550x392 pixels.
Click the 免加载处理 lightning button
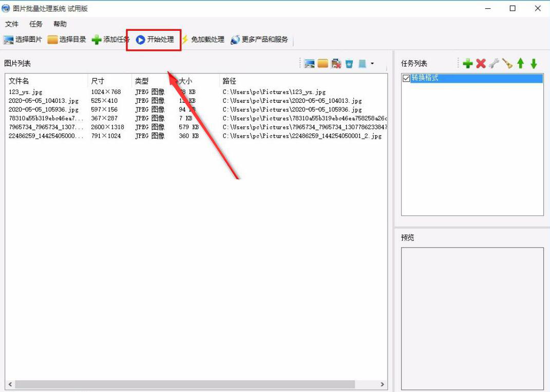click(x=202, y=40)
